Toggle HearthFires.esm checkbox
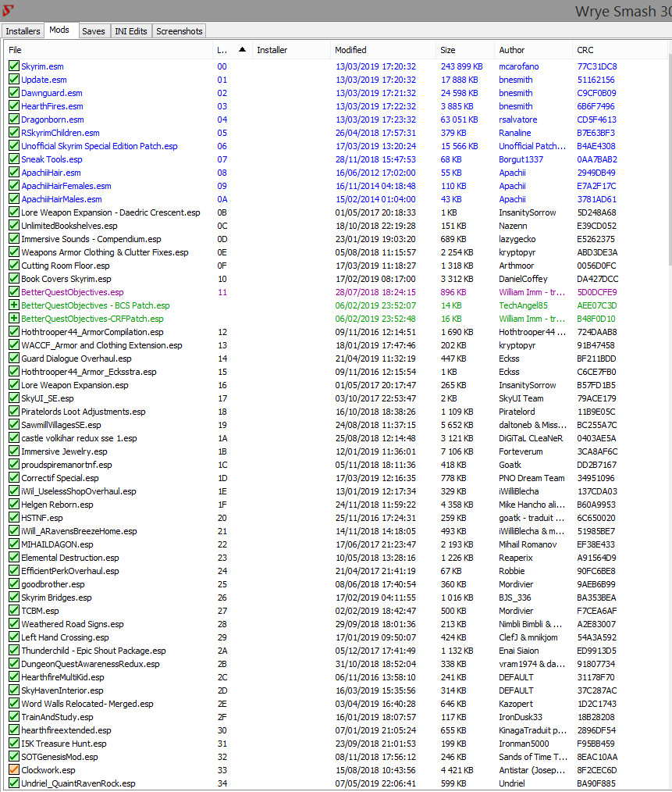Viewport: 672px width, 792px height. click(x=13, y=106)
